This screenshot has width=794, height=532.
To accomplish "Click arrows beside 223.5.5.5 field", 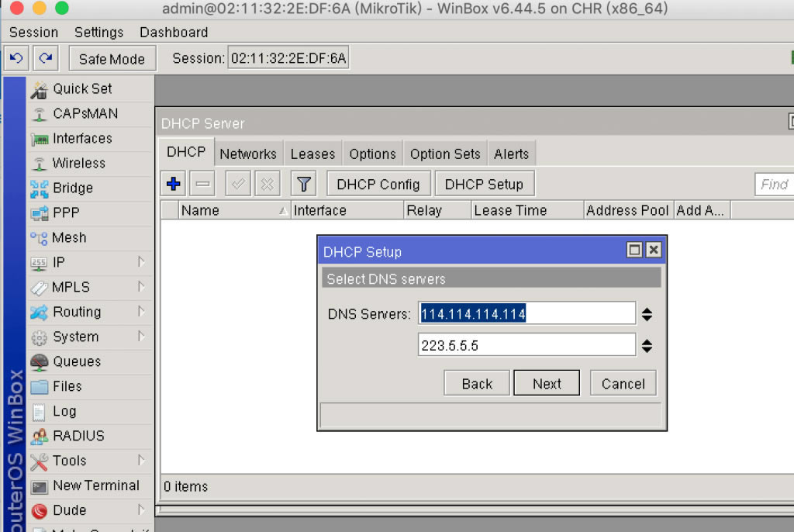I will pyautogui.click(x=647, y=346).
